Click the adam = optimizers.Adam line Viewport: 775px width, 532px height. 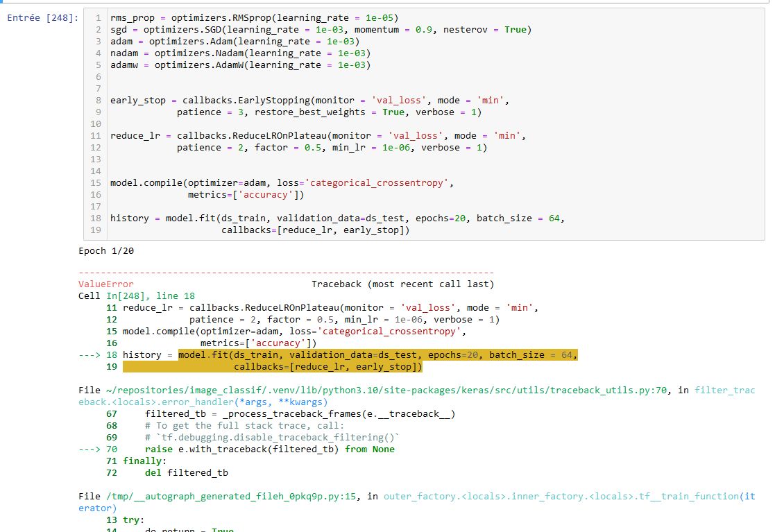[235, 42]
